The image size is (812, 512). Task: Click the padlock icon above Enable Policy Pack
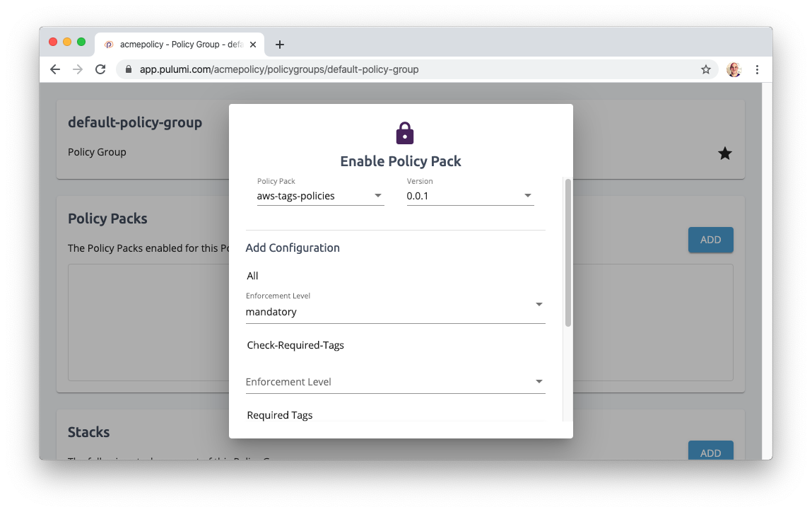pos(404,132)
